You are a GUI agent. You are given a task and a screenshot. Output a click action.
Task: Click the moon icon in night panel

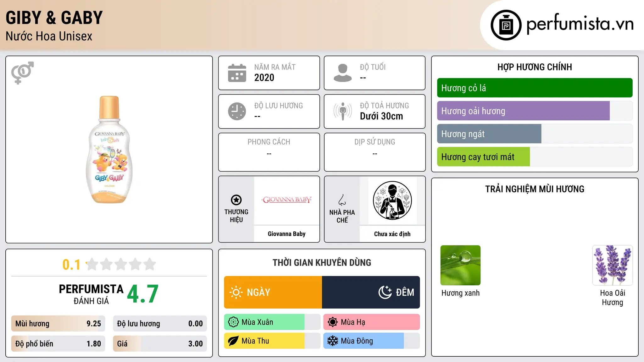coord(385,292)
